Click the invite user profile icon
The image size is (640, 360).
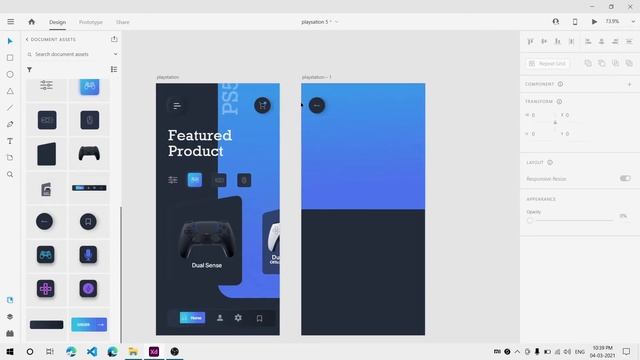(556, 22)
